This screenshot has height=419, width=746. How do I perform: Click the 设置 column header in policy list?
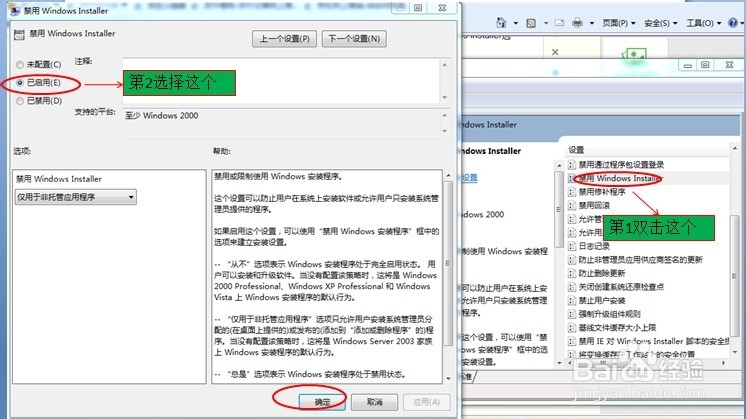click(x=648, y=150)
